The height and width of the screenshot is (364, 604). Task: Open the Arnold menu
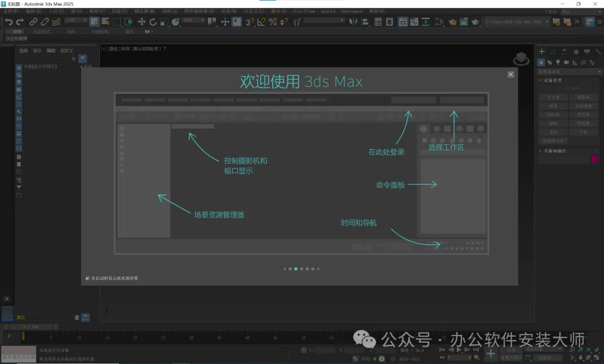point(328,12)
